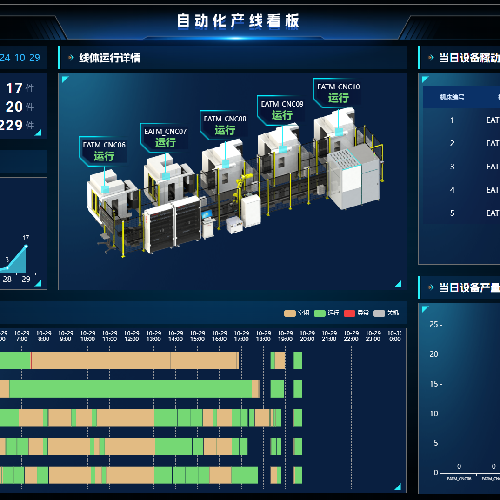Toggle the green 运行 legend item

[327, 313]
